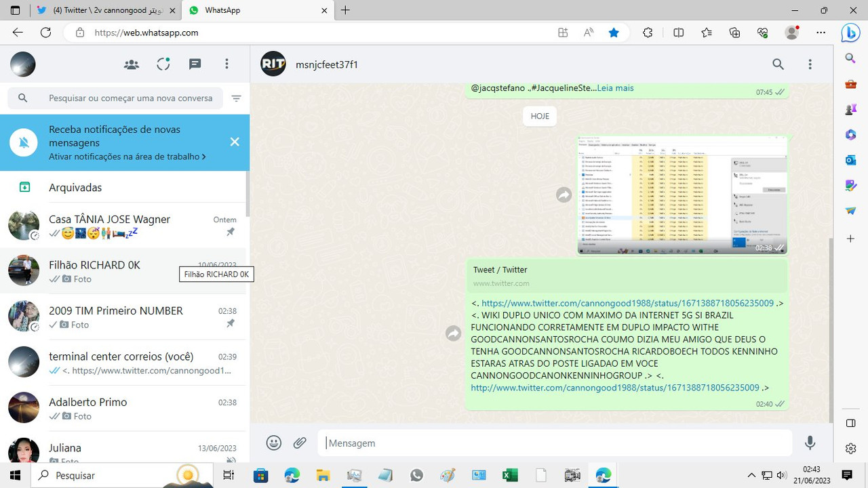Click the Windows Start button
Screen dimensions: 868x488
point(15,475)
